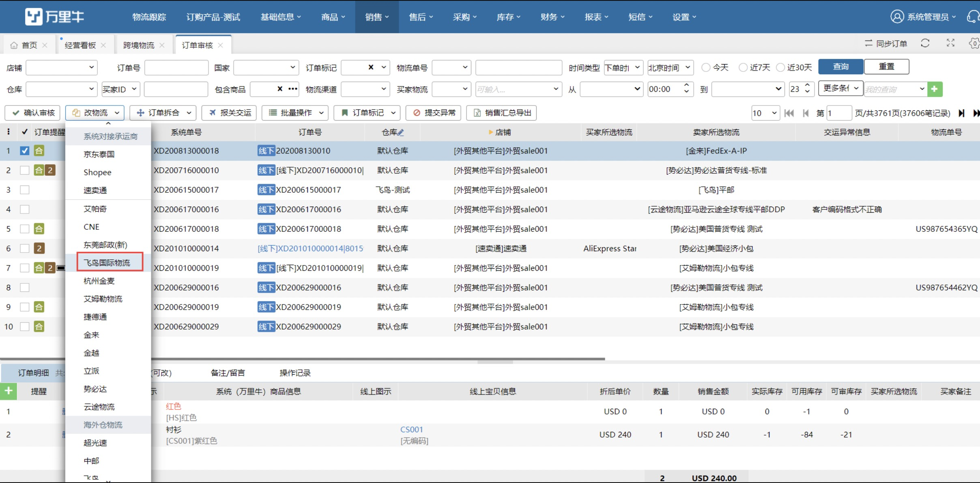The image size is (980, 483).
Task: Select Shopee in carrier menu
Action: click(97, 172)
